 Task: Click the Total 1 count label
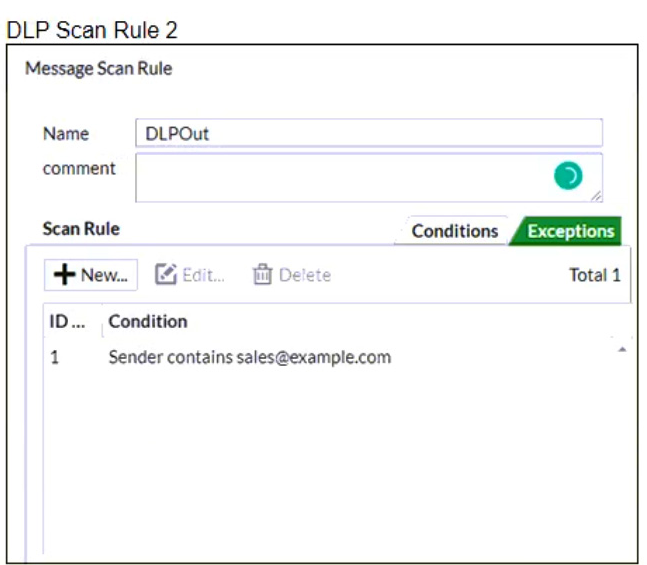coord(594,275)
